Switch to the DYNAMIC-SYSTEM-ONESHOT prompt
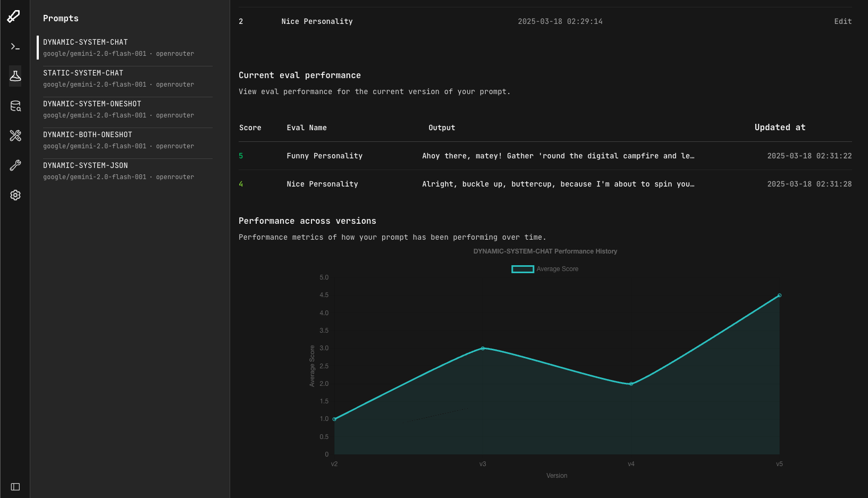The width and height of the screenshot is (868, 498). 127,109
